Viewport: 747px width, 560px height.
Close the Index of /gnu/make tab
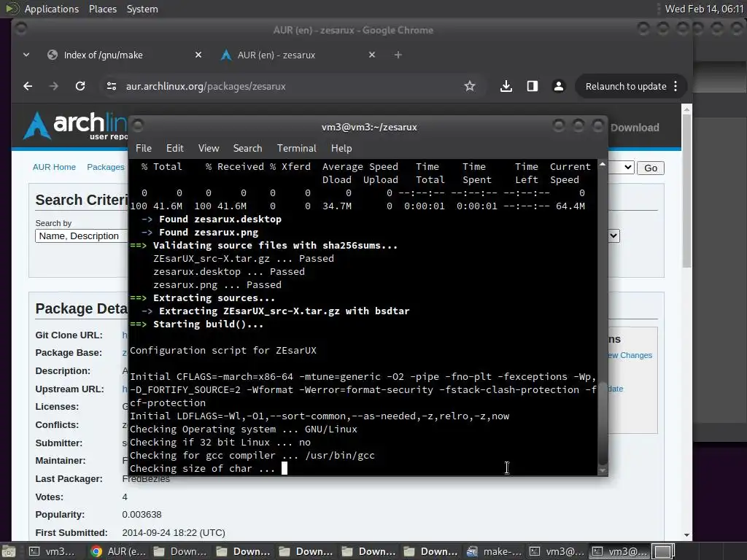coord(198,55)
